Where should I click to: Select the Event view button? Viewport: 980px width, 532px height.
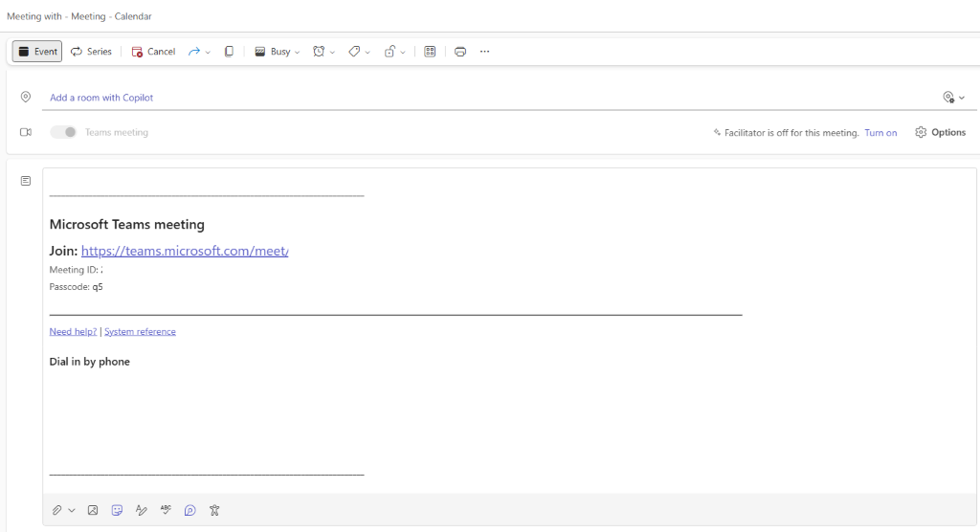point(37,52)
